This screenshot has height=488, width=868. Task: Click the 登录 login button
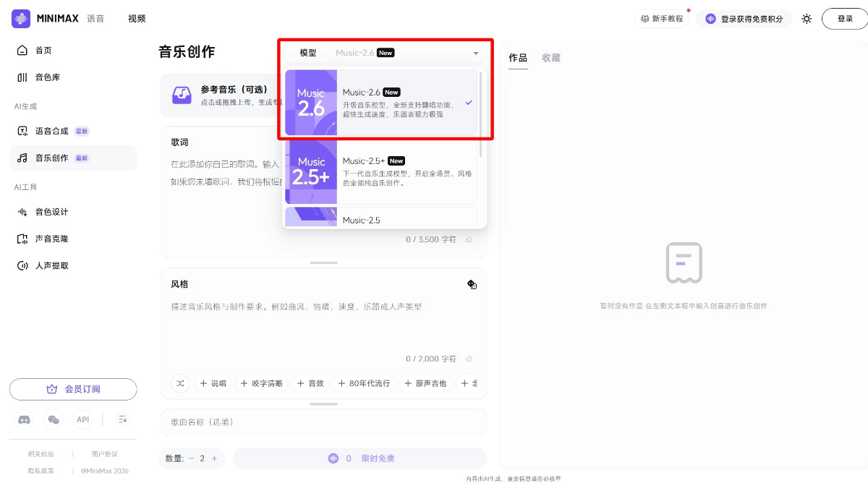(843, 18)
